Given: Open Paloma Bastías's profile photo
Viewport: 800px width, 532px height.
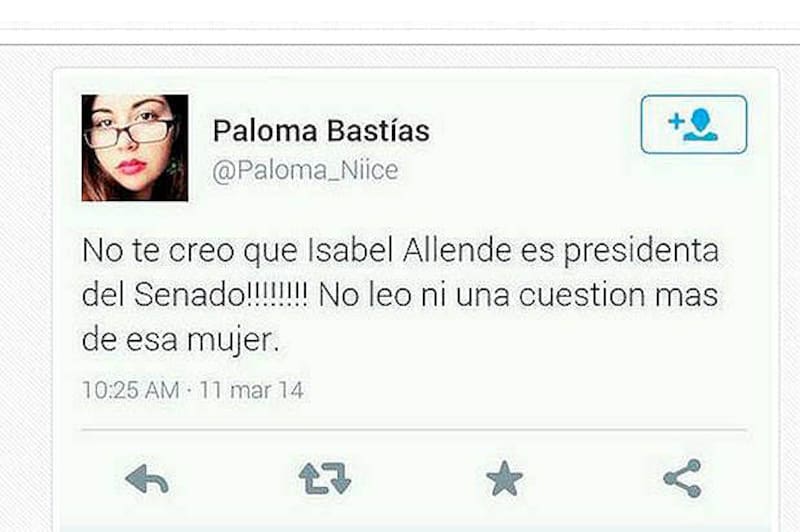Looking at the screenshot, I should (x=135, y=147).
